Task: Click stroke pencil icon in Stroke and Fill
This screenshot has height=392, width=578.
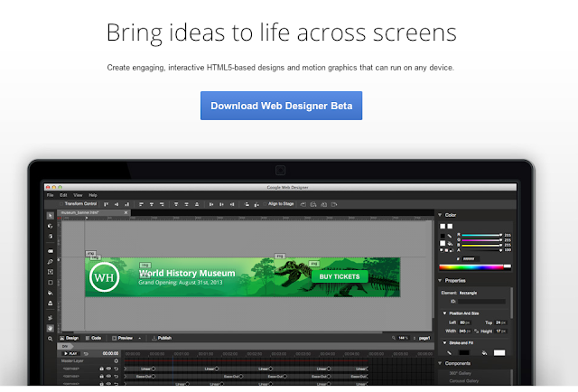Action: point(450,353)
